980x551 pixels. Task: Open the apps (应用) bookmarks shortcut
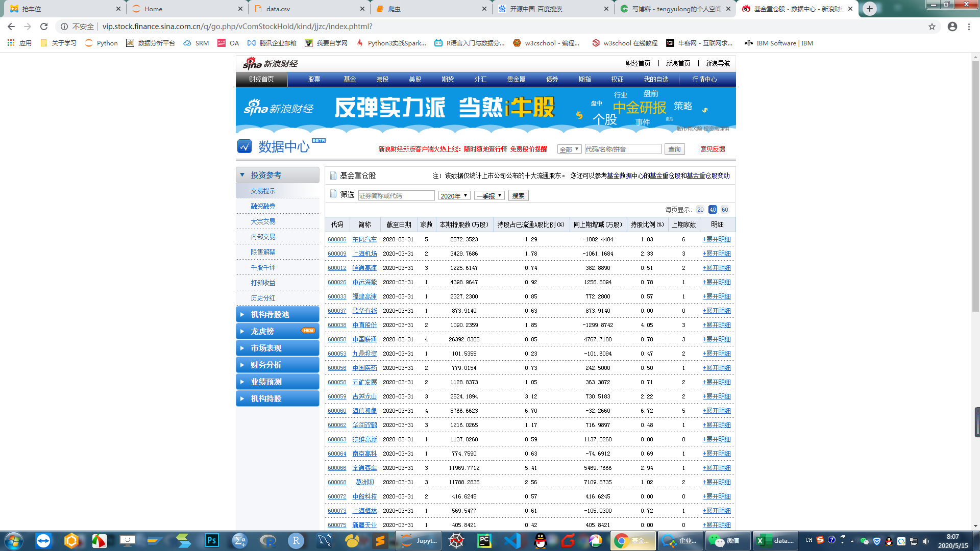click(19, 43)
